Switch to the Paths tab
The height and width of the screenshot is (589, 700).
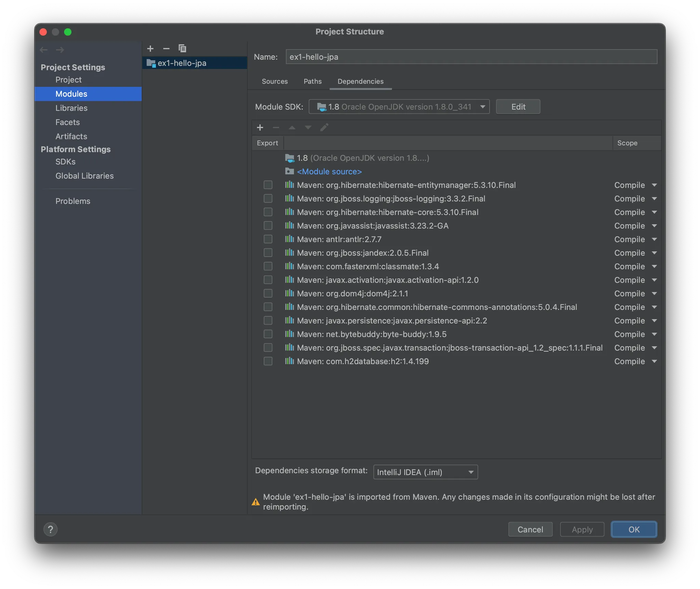(312, 81)
